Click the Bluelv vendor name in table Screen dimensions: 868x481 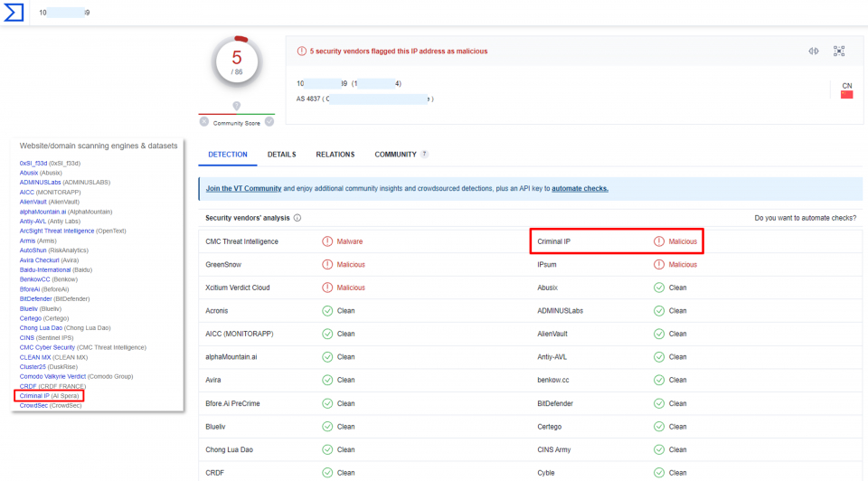click(x=215, y=427)
